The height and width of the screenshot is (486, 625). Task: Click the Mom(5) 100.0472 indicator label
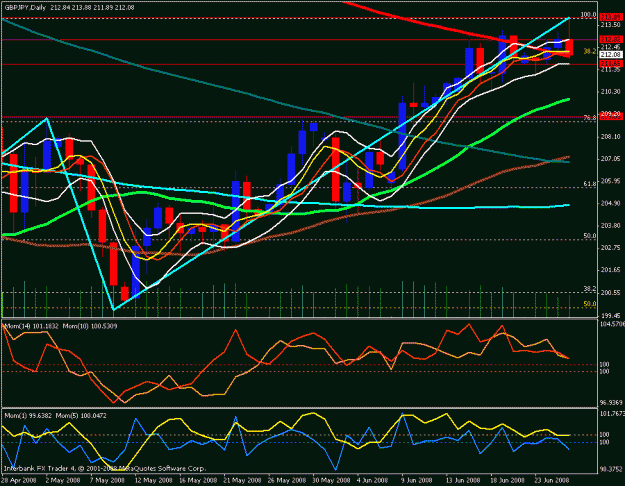tap(81, 415)
